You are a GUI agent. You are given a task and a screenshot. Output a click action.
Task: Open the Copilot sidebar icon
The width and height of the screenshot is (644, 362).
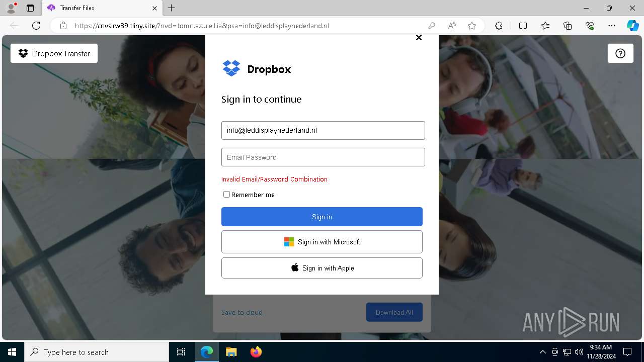pos(632,26)
